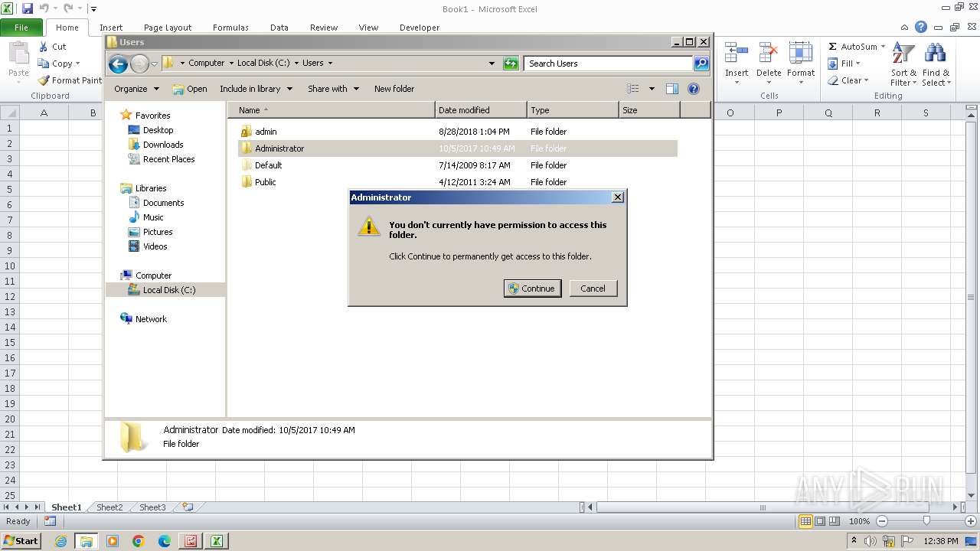This screenshot has height=551, width=980.
Task: Click the Excel zoom level slider
Action: (x=926, y=521)
